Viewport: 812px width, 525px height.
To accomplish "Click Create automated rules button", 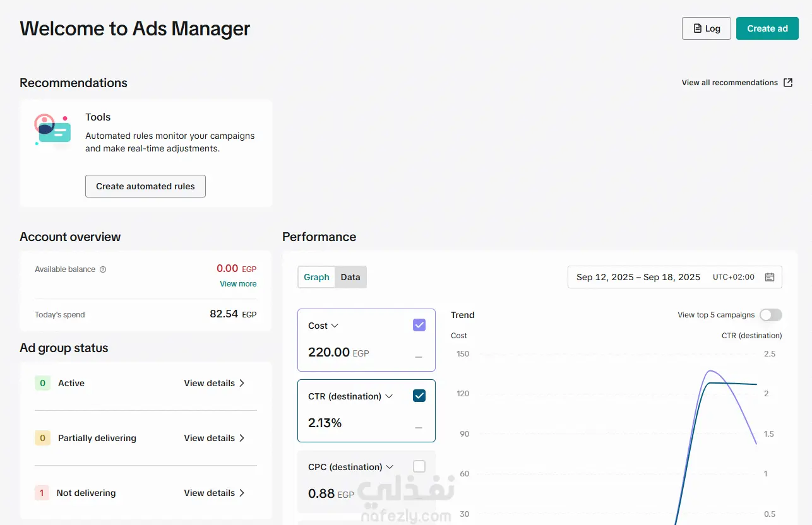I will coord(145,186).
